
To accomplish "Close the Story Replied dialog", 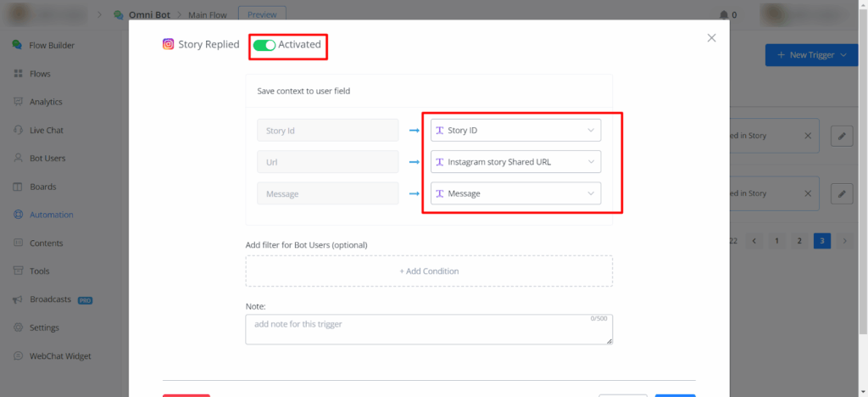I will pos(711,37).
